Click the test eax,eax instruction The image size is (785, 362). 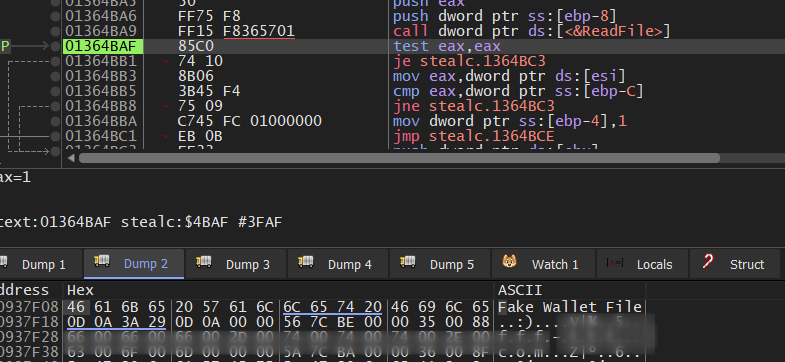[x=447, y=47]
